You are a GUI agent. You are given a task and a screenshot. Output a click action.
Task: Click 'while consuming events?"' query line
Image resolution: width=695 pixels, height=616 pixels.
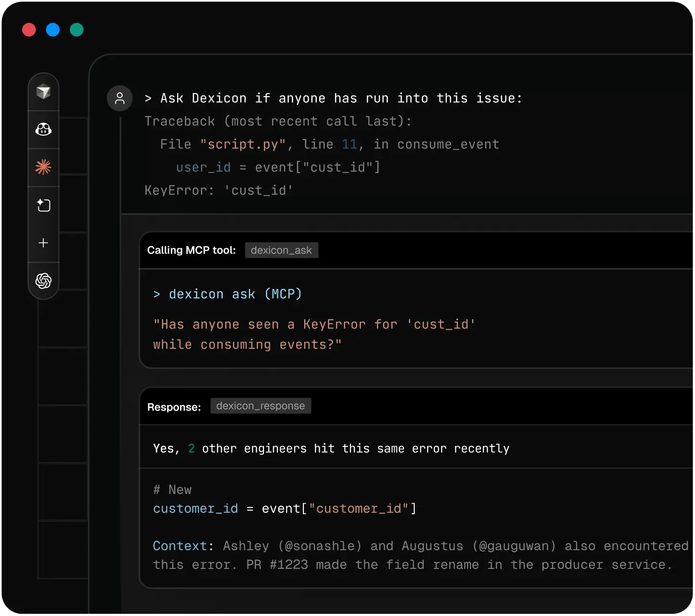pyautogui.click(x=247, y=345)
